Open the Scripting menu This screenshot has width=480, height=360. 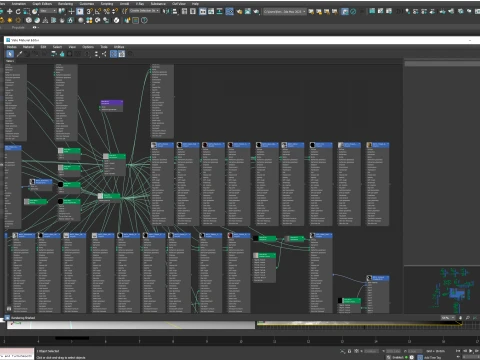107,4
